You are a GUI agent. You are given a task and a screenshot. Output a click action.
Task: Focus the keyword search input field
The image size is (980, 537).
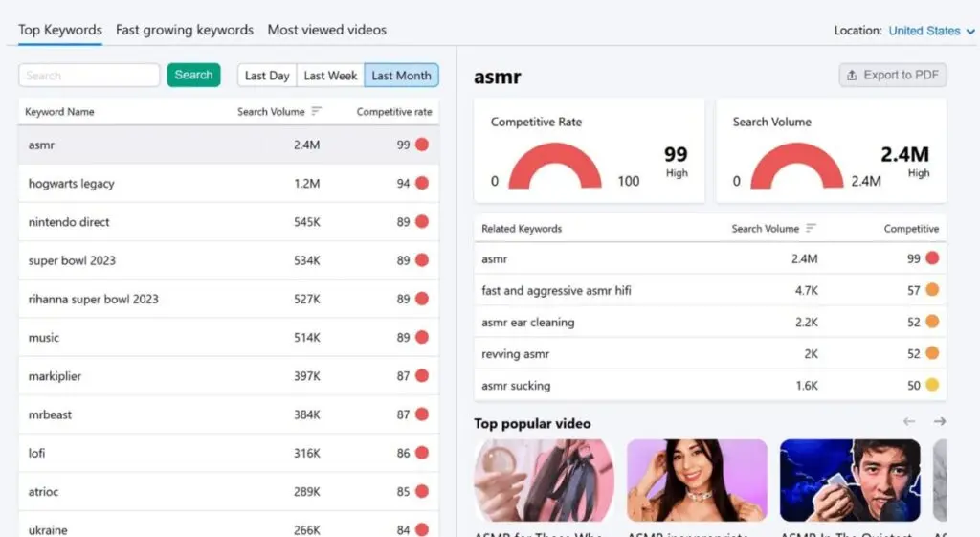point(89,76)
